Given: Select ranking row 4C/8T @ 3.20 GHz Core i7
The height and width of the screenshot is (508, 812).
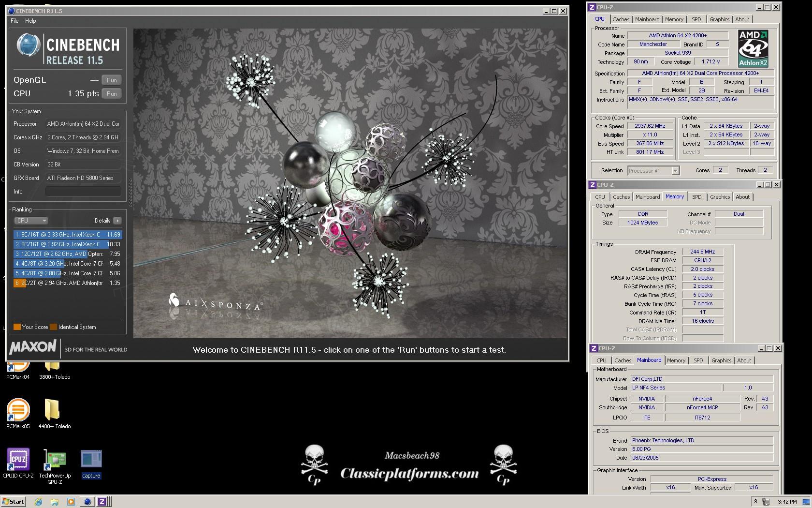Looking at the screenshot, I should coord(68,264).
